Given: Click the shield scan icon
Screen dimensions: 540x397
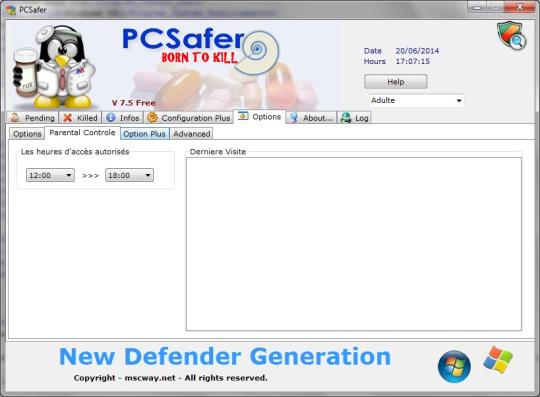Looking at the screenshot, I should (x=511, y=35).
